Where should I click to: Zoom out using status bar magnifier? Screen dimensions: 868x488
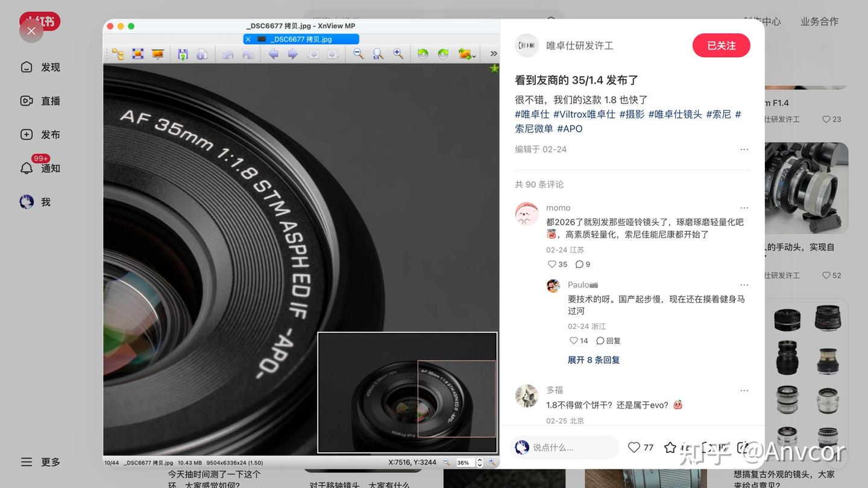click(x=447, y=463)
